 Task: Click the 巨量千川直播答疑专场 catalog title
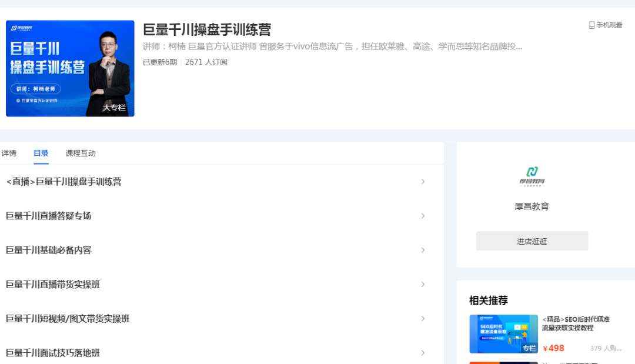(x=49, y=216)
